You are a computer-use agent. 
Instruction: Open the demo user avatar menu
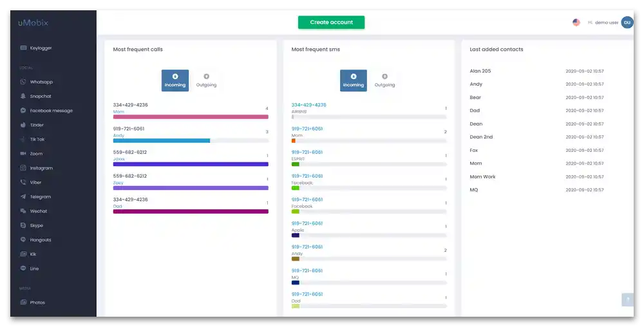(627, 22)
